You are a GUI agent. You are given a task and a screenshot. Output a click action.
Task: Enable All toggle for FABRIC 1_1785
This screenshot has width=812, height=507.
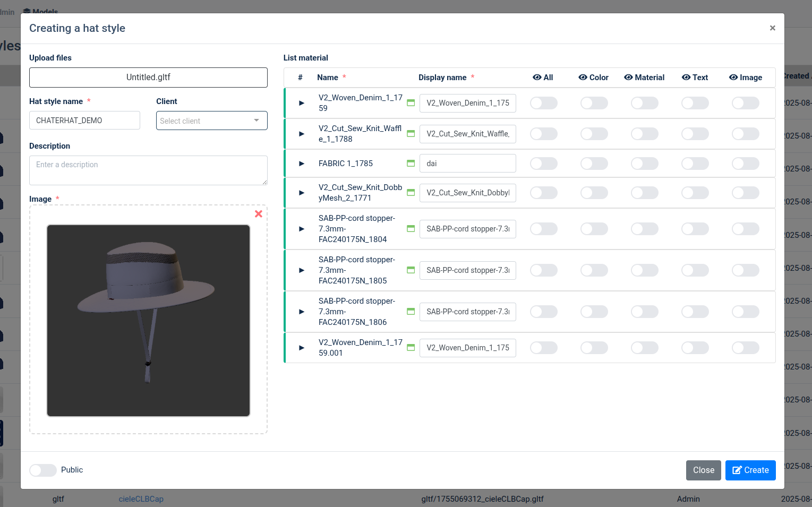(543, 164)
